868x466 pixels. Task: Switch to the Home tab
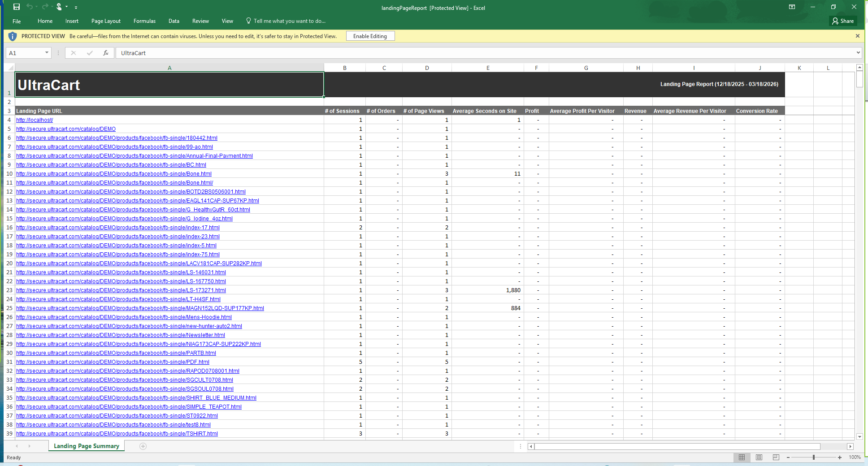[x=45, y=21]
